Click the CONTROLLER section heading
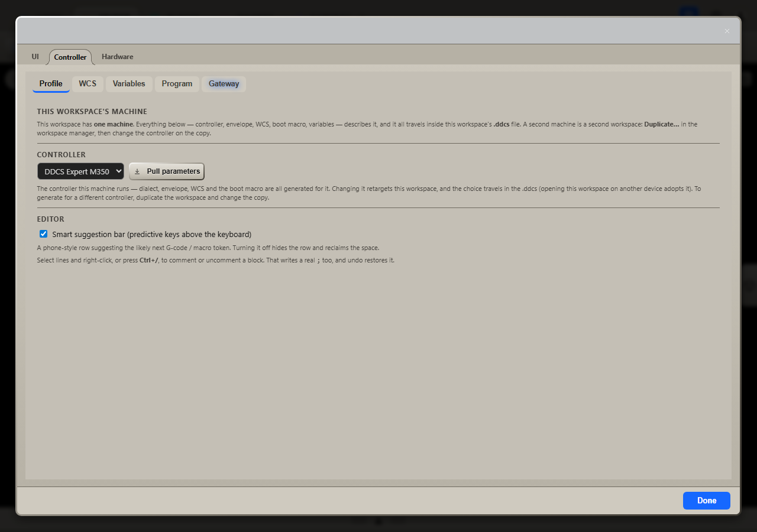757x532 pixels. [x=62, y=155]
